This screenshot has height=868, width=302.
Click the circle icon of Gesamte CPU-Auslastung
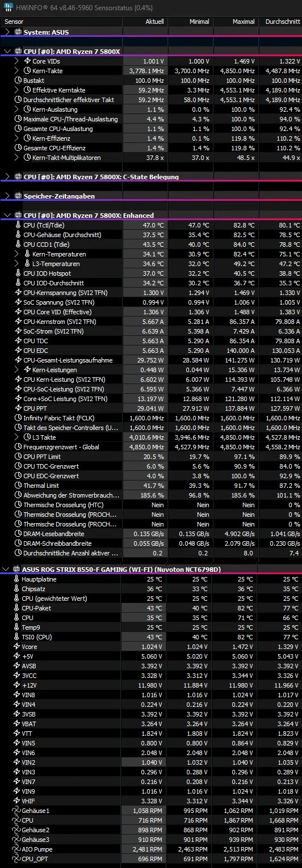tap(17, 129)
